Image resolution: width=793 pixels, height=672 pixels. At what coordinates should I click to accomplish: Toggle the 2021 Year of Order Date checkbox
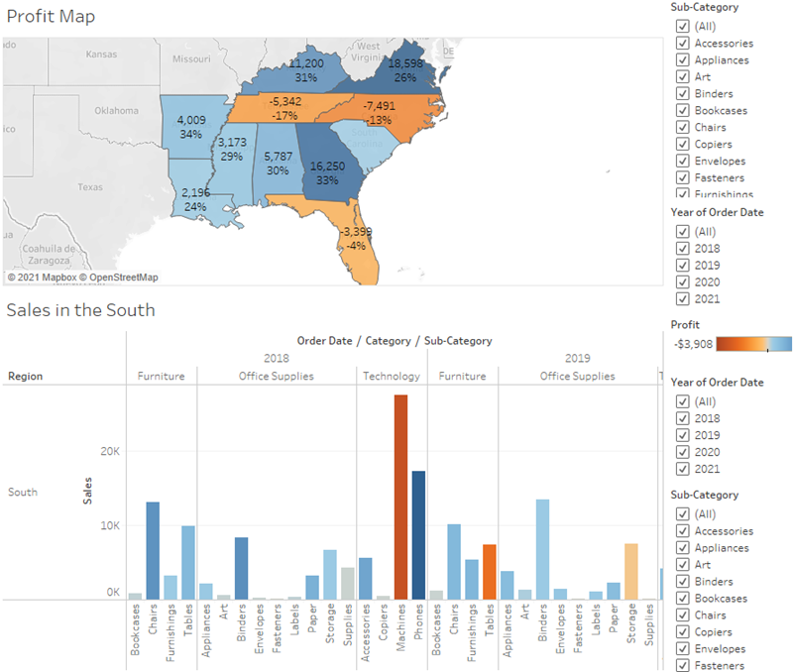[x=683, y=298]
